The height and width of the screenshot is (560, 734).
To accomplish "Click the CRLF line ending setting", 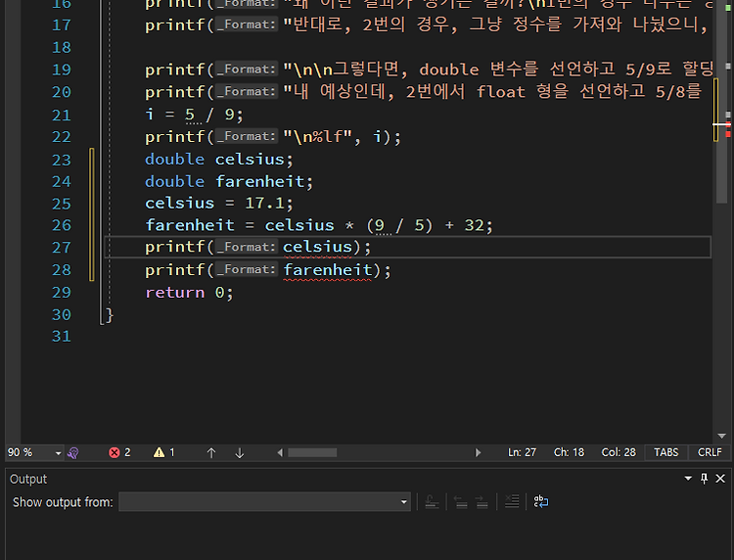I will point(710,452).
